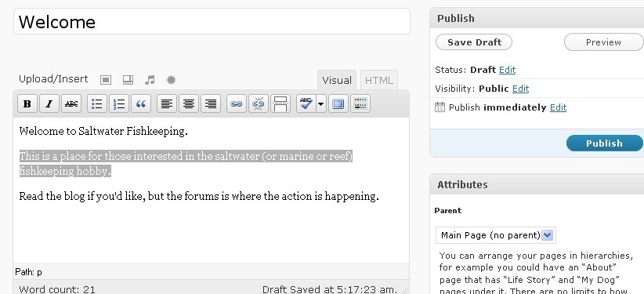Toggle strikethrough text button

coord(71,103)
